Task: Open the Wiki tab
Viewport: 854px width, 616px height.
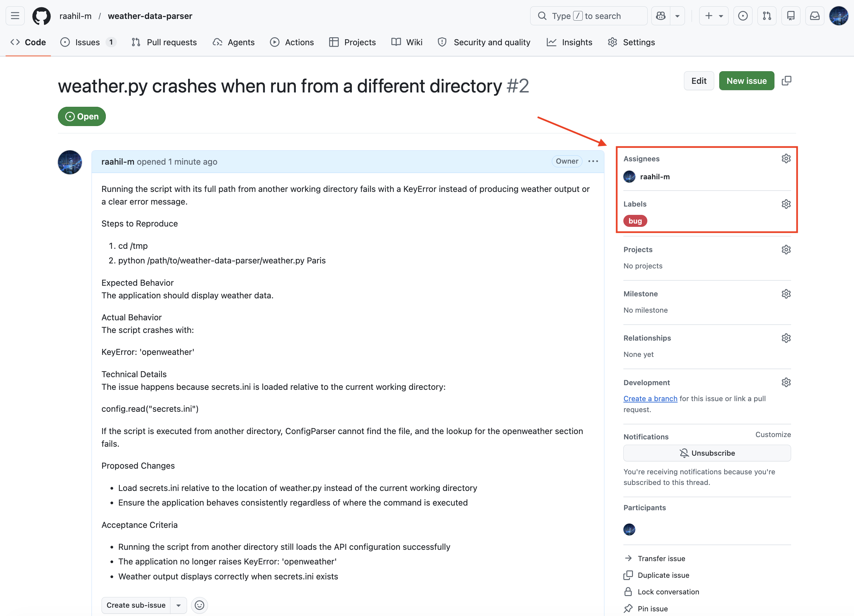Action: (407, 42)
